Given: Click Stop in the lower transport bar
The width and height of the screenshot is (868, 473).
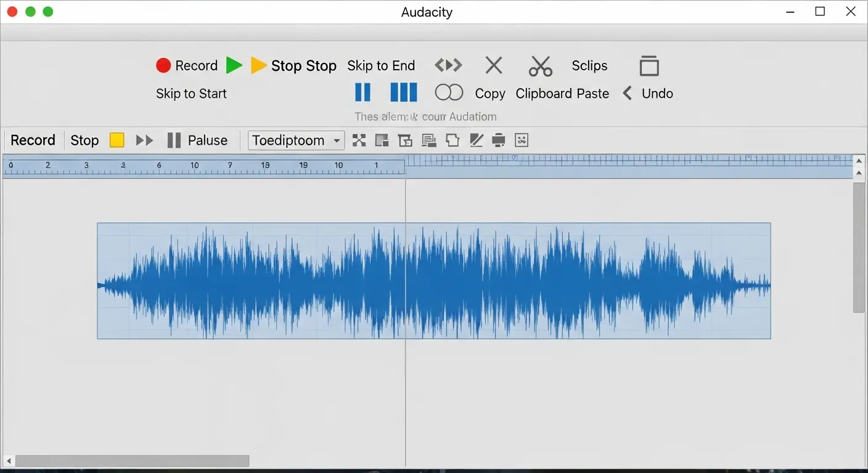Looking at the screenshot, I should [x=84, y=140].
